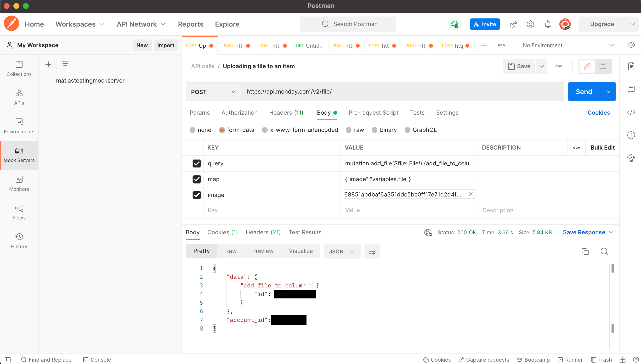Open the request info icon
Viewport: 641px width, 364px height.
click(x=631, y=135)
